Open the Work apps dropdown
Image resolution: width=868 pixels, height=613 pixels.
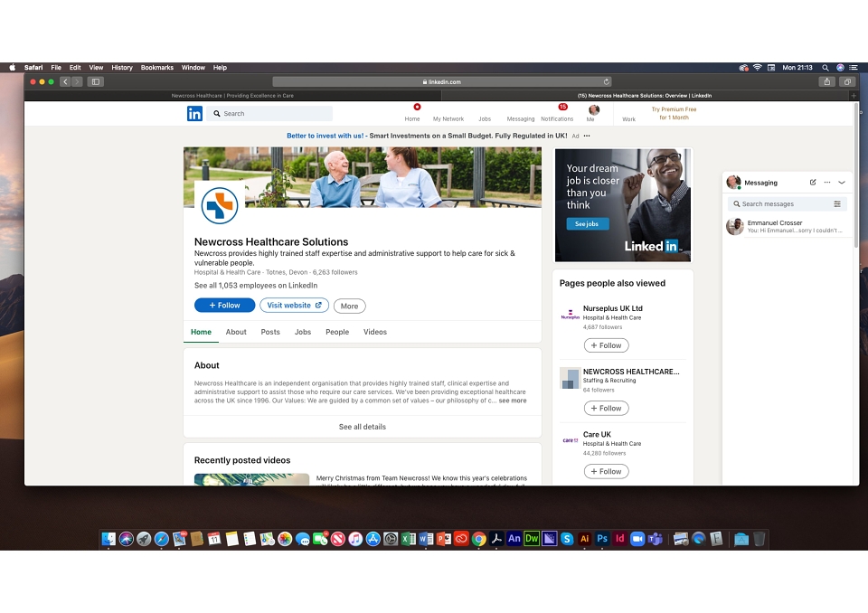[x=628, y=113]
